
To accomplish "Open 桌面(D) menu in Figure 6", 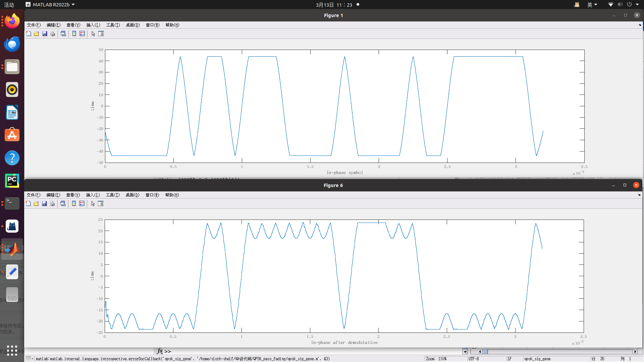I will (x=132, y=195).
